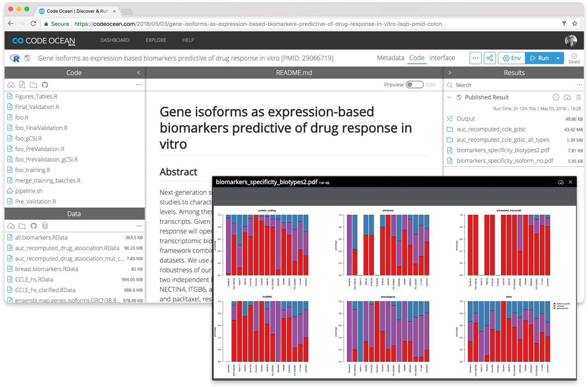Image resolution: width=588 pixels, height=387 pixels.
Task: Delete Published Result with trash icon
Action: coord(579,98)
